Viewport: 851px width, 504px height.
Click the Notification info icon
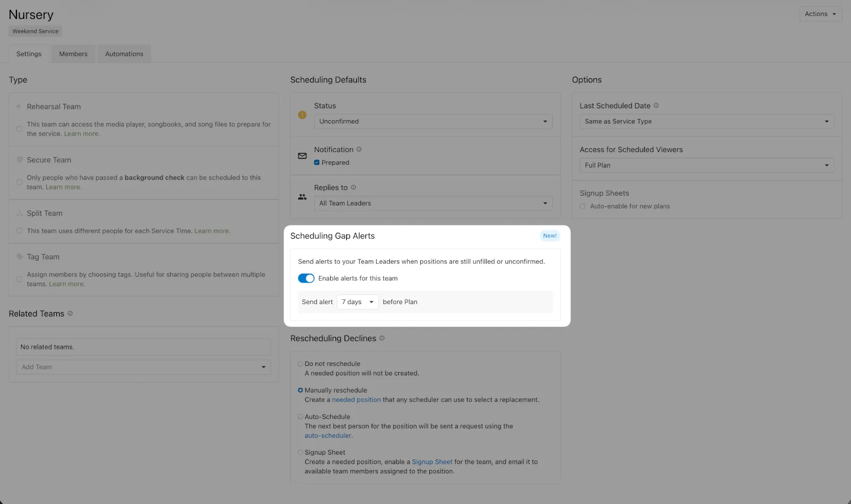click(x=359, y=149)
